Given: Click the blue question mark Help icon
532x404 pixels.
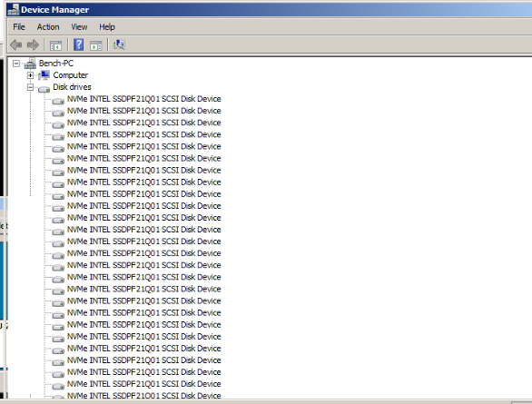Looking at the screenshot, I should (x=78, y=44).
